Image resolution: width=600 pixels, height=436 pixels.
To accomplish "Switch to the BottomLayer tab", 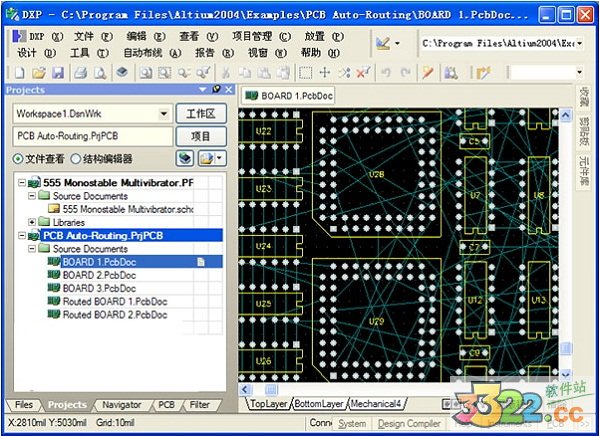I will pos(319,404).
